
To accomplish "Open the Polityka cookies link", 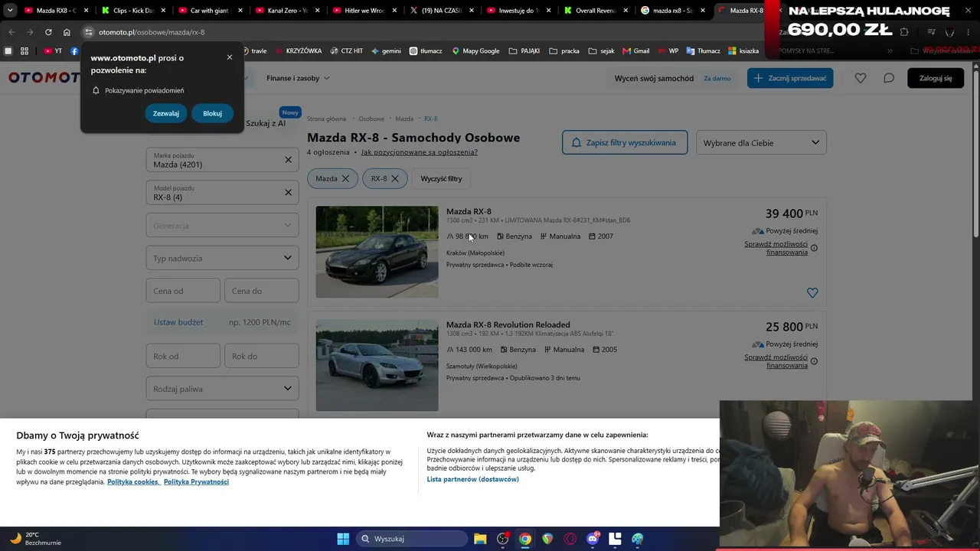I will pos(133,482).
